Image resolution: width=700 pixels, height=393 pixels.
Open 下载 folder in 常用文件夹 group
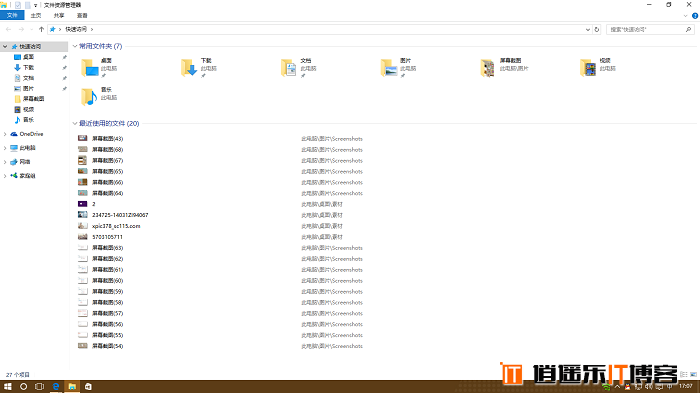pos(199,68)
